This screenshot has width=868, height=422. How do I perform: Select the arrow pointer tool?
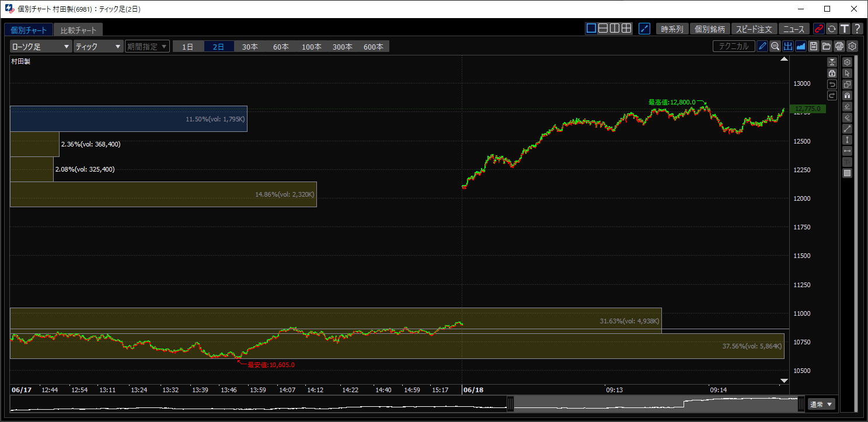[848, 73]
